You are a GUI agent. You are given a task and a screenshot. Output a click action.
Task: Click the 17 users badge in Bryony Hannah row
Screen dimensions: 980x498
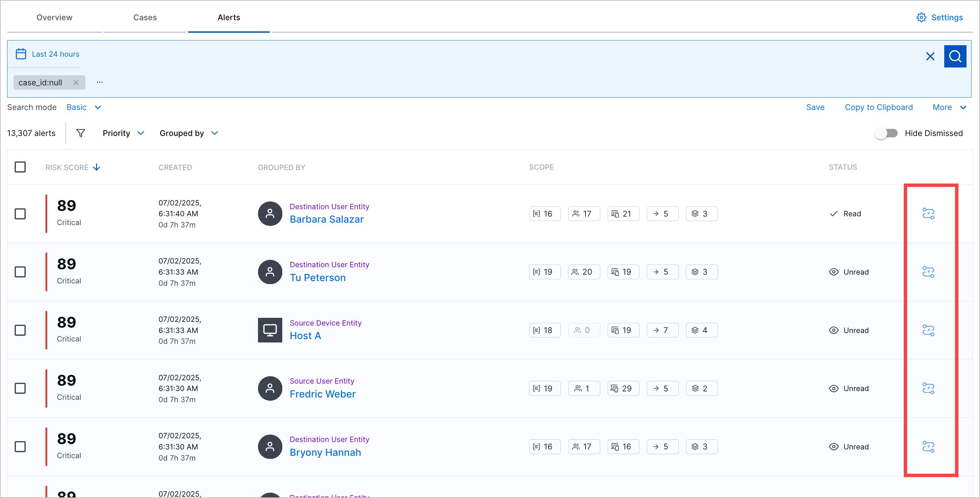(584, 447)
